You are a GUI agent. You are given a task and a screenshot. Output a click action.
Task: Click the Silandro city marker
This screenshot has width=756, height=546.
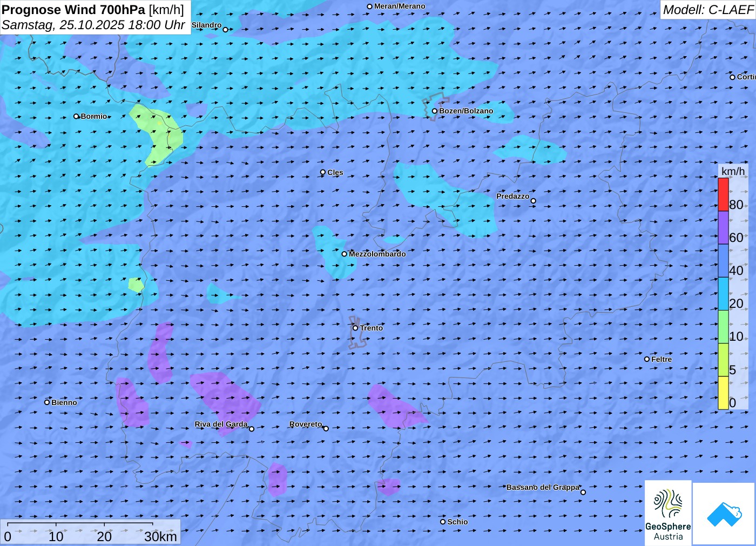click(x=226, y=30)
